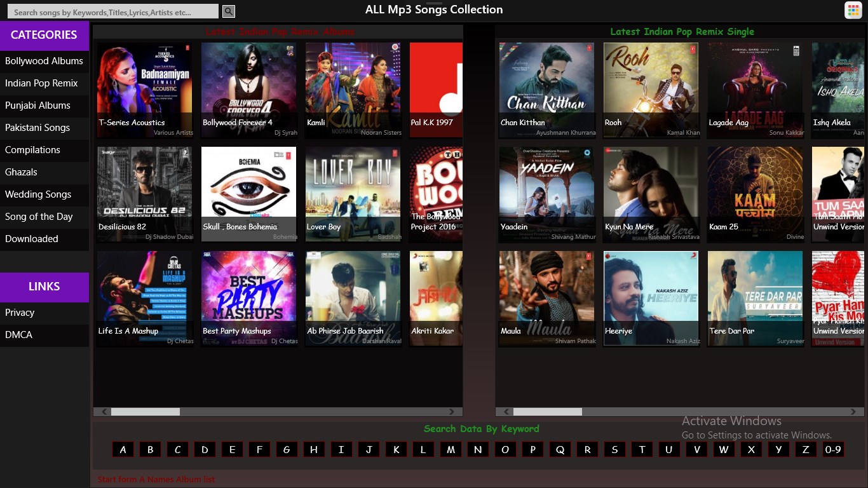Filter by letter K keyword button
The height and width of the screenshot is (488, 868).
[396, 449]
